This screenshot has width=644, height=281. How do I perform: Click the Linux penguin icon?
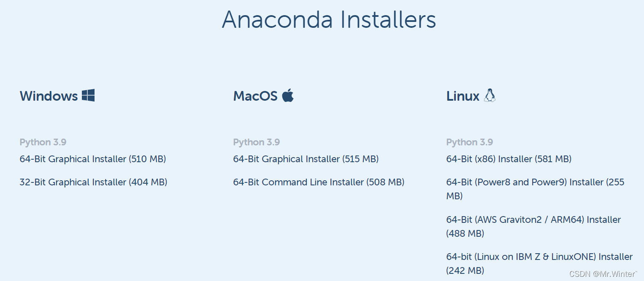point(490,95)
